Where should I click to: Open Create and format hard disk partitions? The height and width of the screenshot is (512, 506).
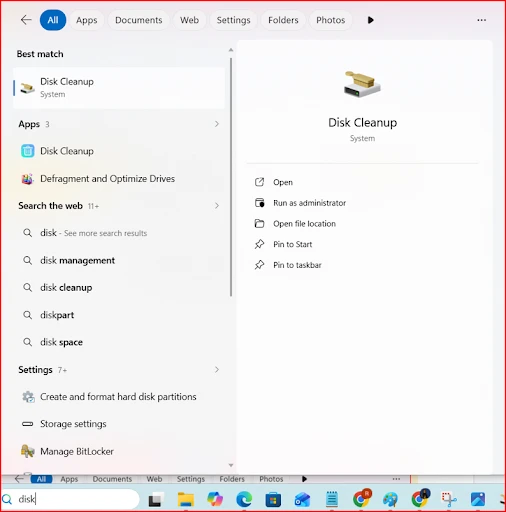tap(119, 397)
